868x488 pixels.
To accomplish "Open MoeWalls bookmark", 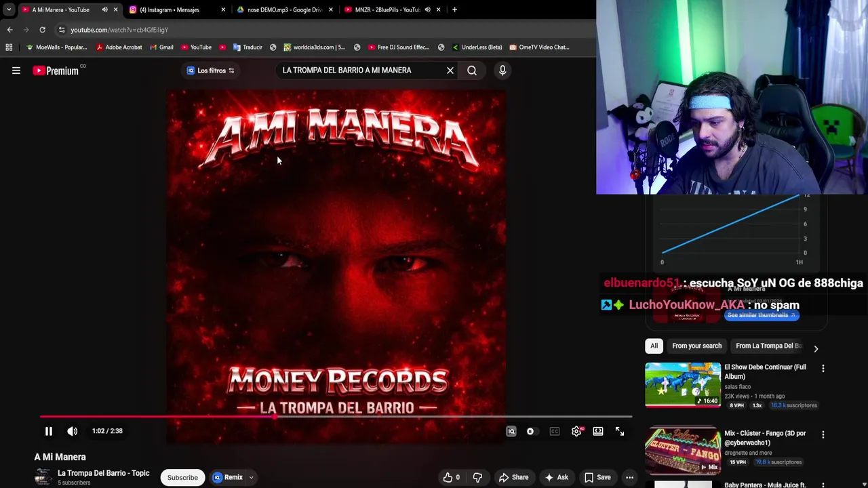I will click(56, 47).
